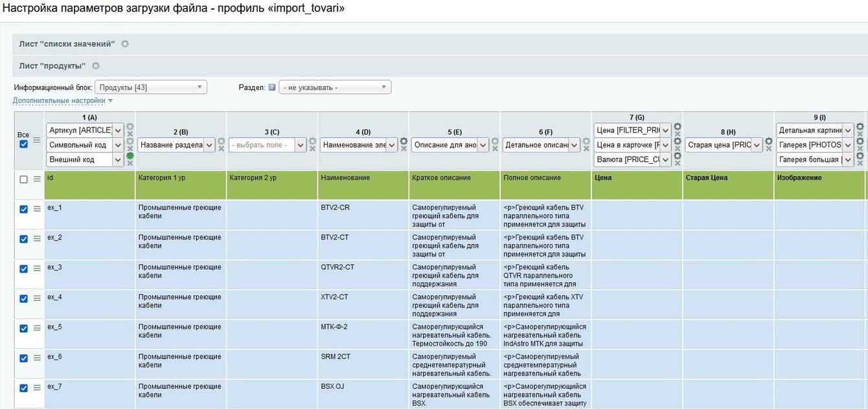
Task: Open the Информационный блок dropdown
Action: pyautogui.click(x=150, y=87)
